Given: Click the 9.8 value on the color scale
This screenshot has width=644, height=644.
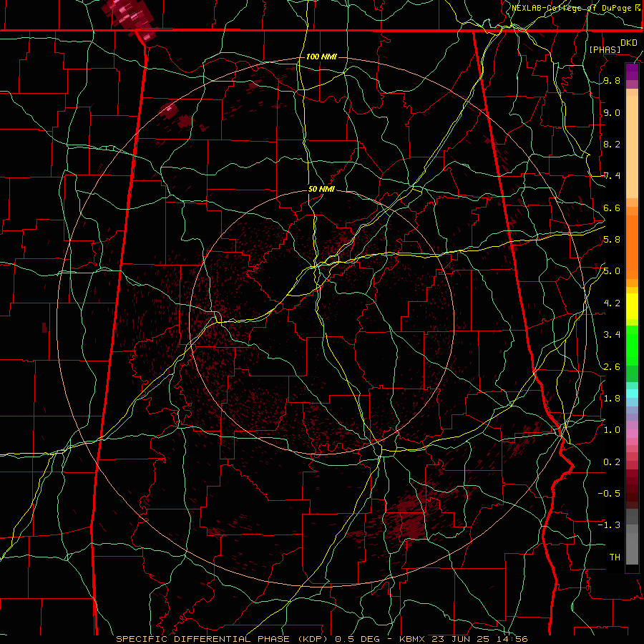Looking at the screenshot, I should 612,81.
